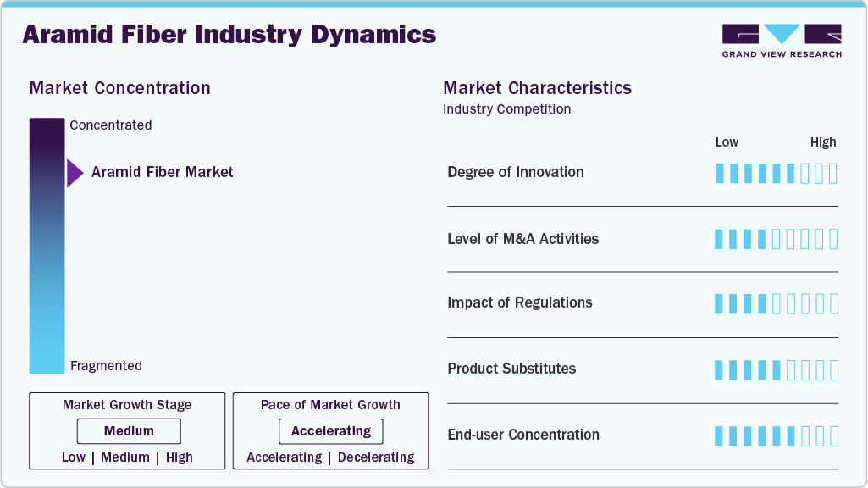
Task: Click the Degree of Innovation label
Action: pos(516,172)
